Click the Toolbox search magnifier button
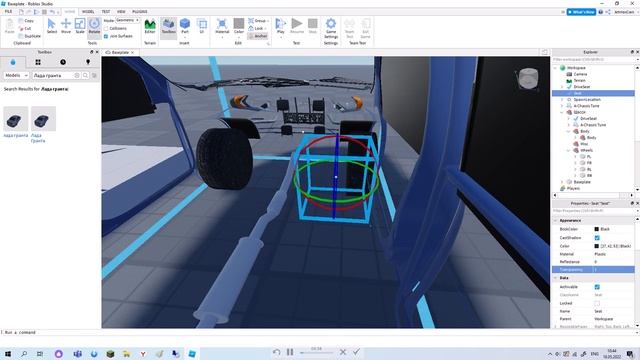The height and width of the screenshot is (360, 640). (x=85, y=76)
